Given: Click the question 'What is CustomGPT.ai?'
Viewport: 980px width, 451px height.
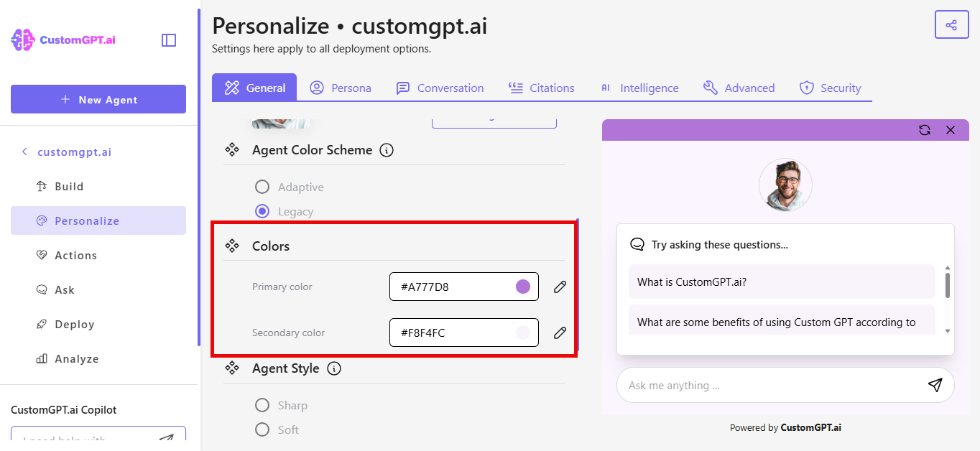Looking at the screenshot, I should click(x=781, y=282).
